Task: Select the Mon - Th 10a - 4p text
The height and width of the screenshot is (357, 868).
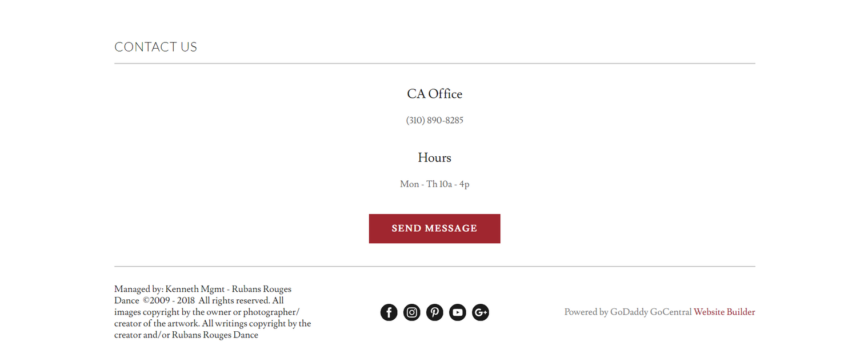Action: point(434,184)
